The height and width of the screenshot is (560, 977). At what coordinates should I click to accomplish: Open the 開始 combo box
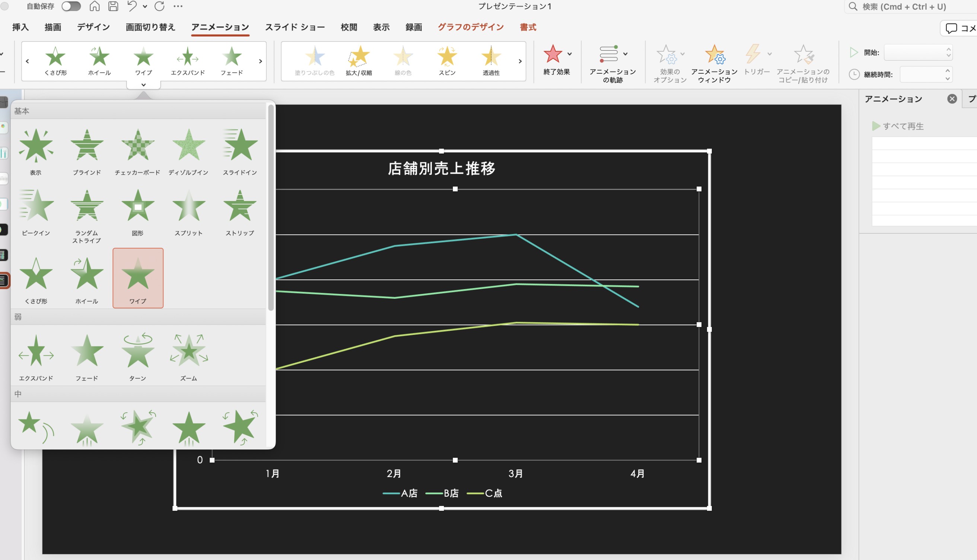(x=918, y=52)
